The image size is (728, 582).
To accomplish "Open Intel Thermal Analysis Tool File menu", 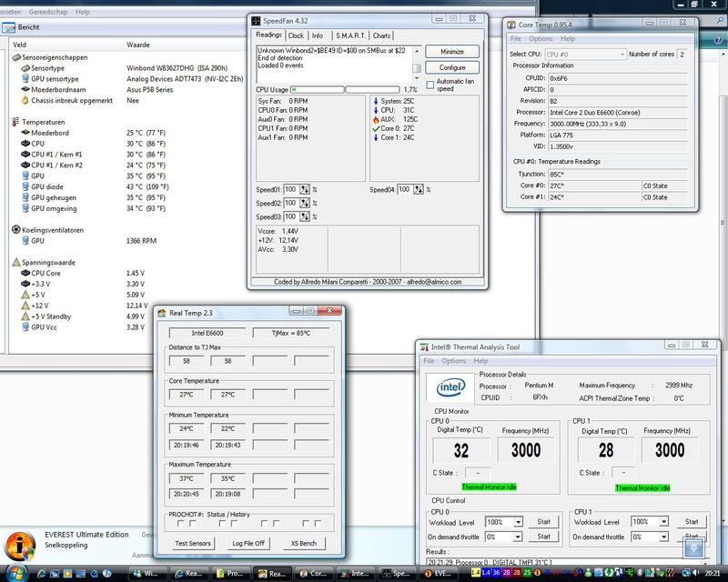I will click(429, 361).
